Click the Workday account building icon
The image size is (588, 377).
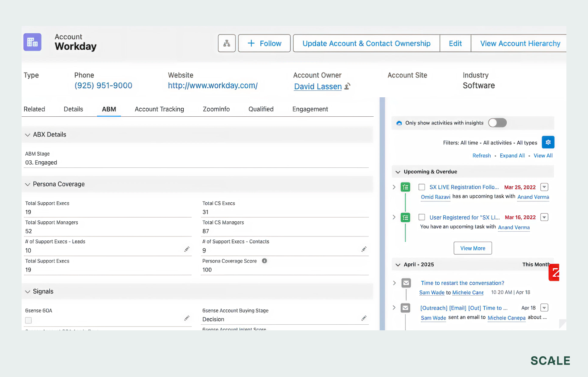(x=32, y=42)
